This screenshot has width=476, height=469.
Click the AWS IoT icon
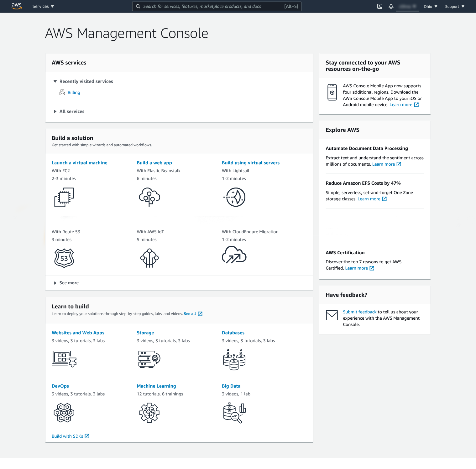point(149,258)
